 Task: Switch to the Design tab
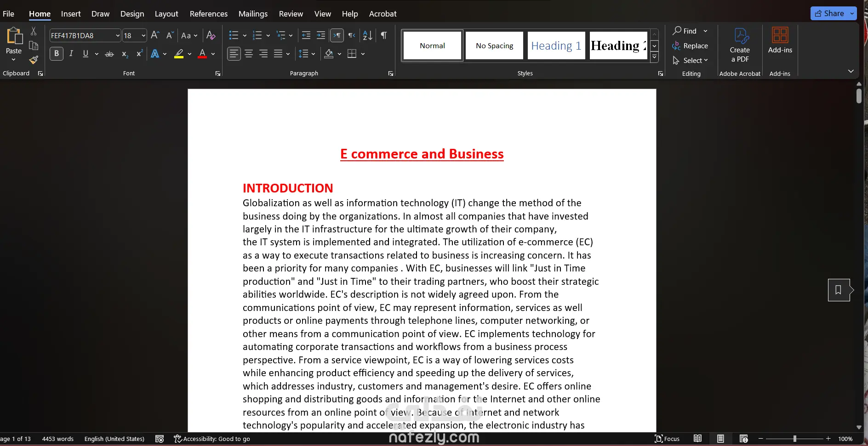tap(132, 14)
